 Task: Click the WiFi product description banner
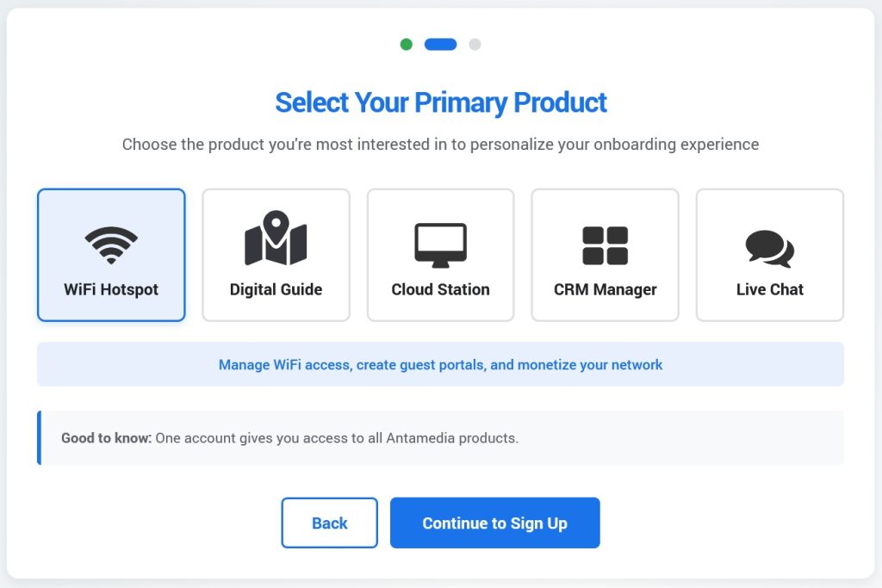(x=440, y=364)
